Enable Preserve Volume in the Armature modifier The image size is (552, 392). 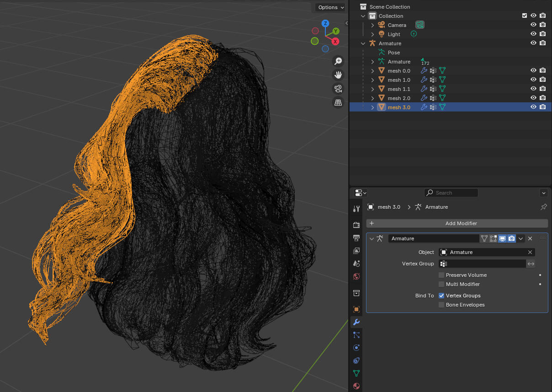click(x=441, y=275)
